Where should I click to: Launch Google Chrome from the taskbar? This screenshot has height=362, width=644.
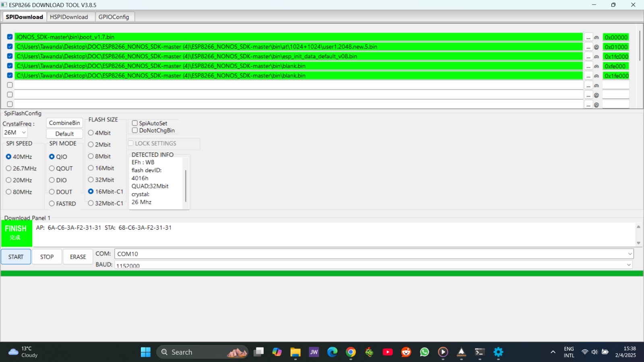[351, 352]
